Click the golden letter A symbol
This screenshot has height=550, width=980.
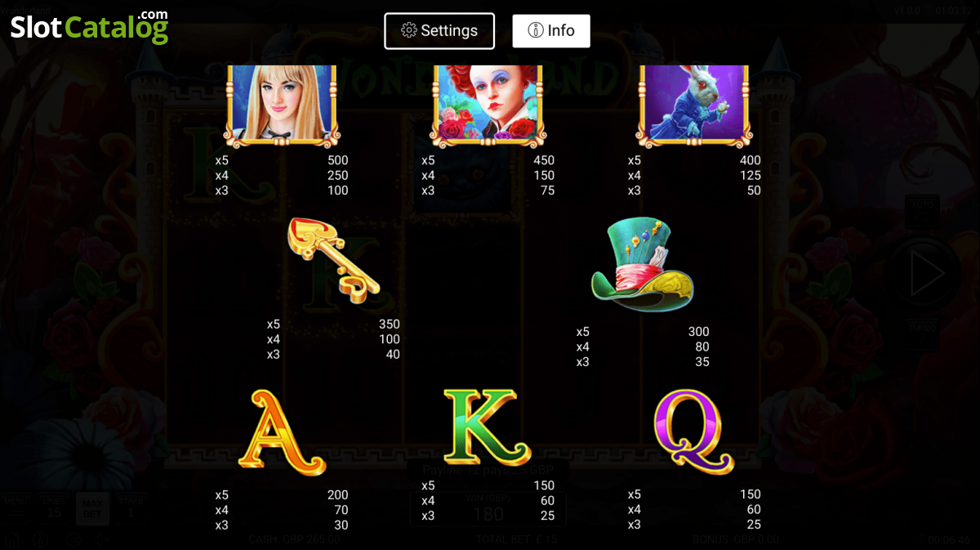point(282,432)
